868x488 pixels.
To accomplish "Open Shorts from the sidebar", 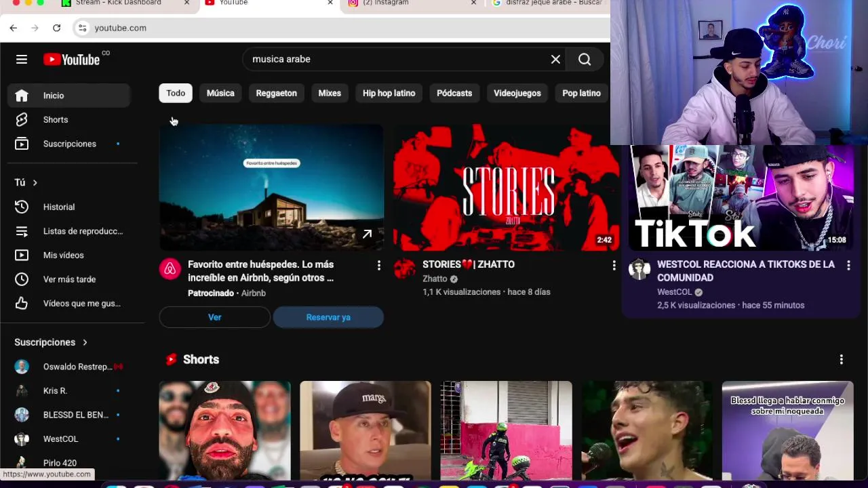I will pyautogui.click(x=68, y=120).
